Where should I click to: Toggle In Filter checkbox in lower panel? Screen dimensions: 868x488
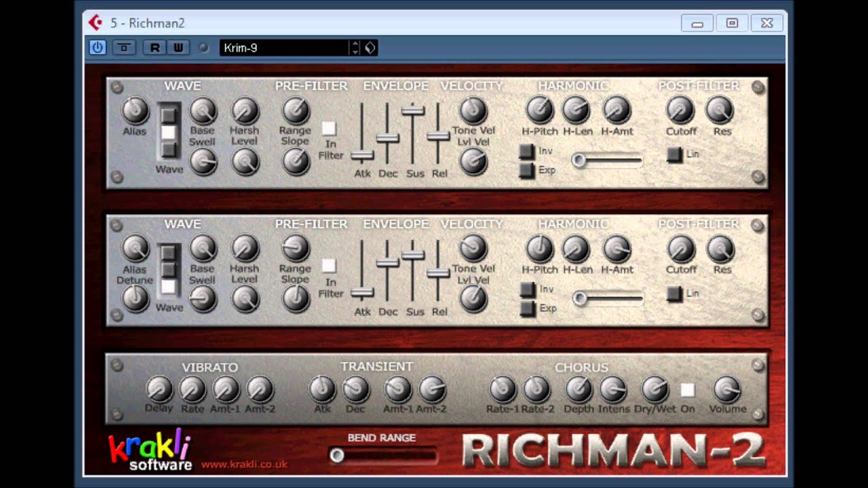(329, 266)
